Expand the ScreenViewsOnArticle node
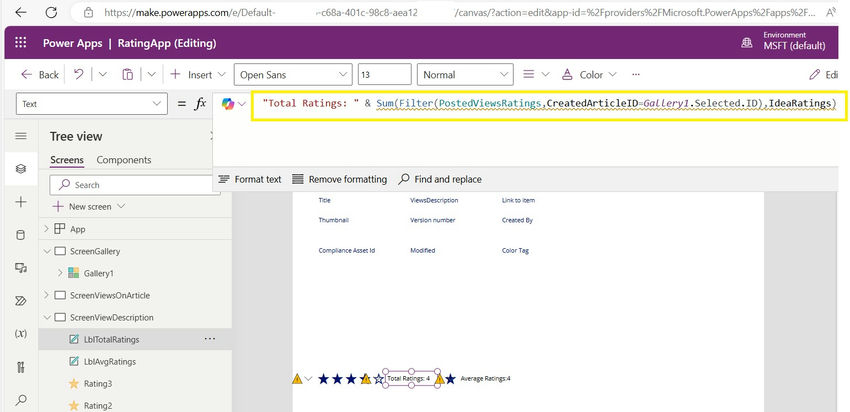The height and width of the screenshot is (412, 850). (46, 295)
